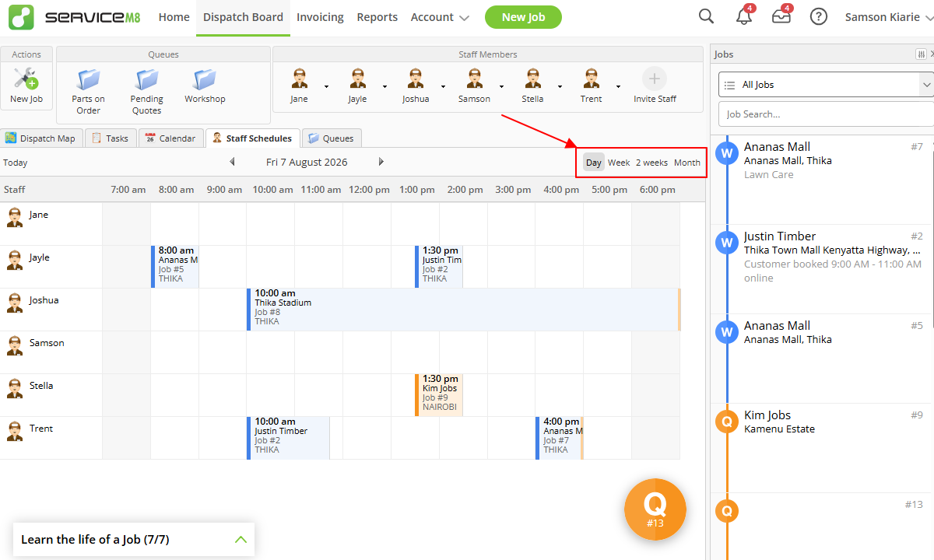The height and width of the screenshot is (560, 934).
Task: Switch to the Queues tab
Action: pos(331,138)
